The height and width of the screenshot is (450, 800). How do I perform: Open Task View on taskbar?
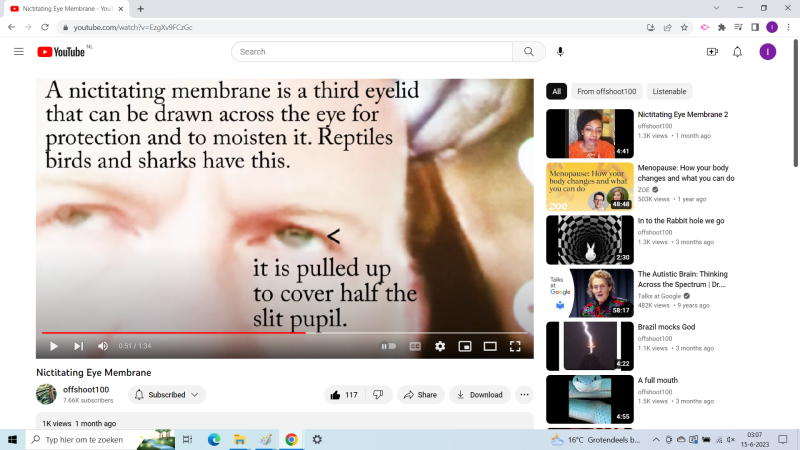pos(187,439)
